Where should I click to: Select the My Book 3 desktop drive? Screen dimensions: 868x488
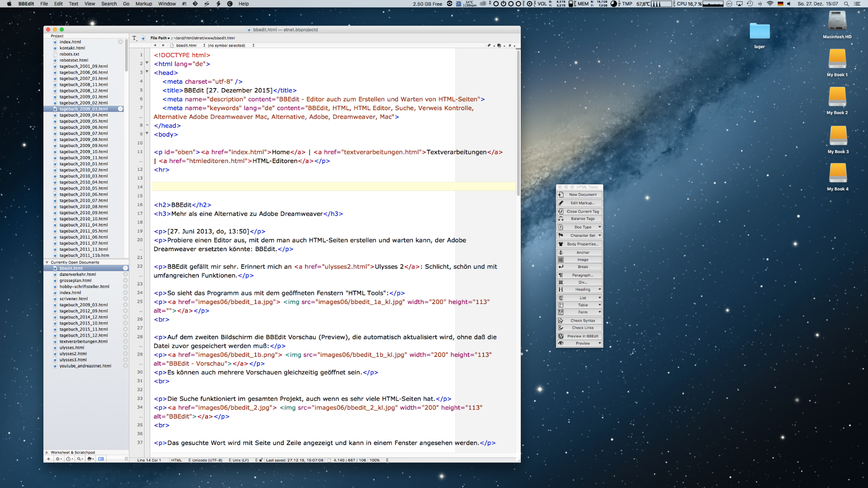pyautogui.click(x=838, y=140)
